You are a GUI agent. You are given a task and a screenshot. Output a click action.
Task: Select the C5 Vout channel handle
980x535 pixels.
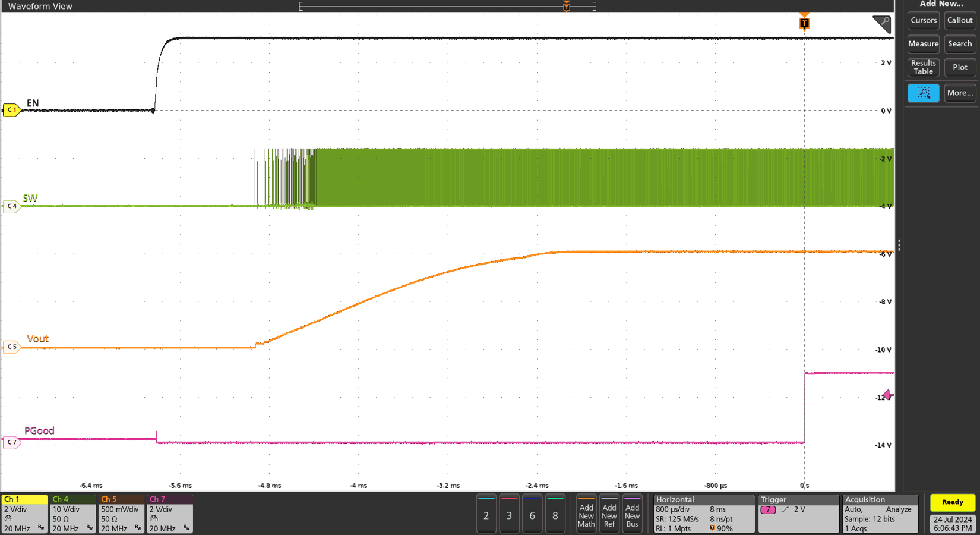click(12, 347)
